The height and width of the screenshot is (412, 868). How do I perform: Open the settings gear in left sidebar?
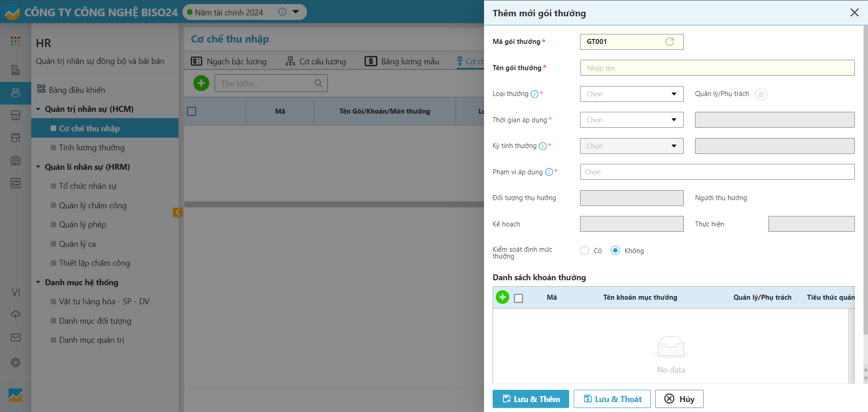pos(15,363)
